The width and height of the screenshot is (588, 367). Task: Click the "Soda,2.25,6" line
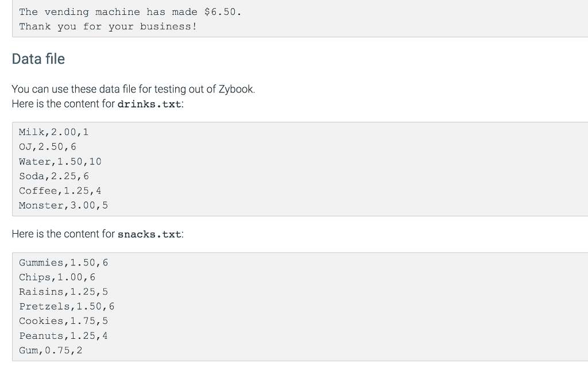pos(53,176)
